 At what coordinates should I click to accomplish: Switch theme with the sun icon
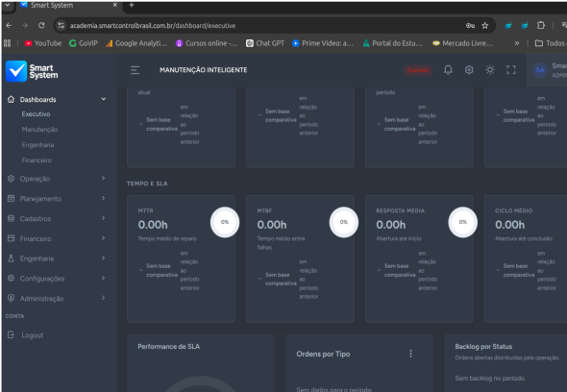click(x=490, y=70)
